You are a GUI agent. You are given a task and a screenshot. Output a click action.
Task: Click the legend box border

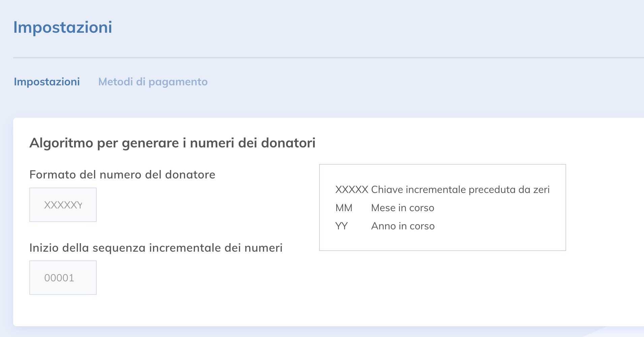pos(442,165)
